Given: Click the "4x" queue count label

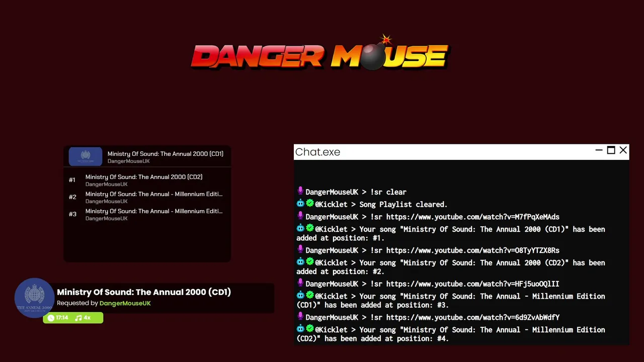Looking at the screenshot, I should 87,318.
